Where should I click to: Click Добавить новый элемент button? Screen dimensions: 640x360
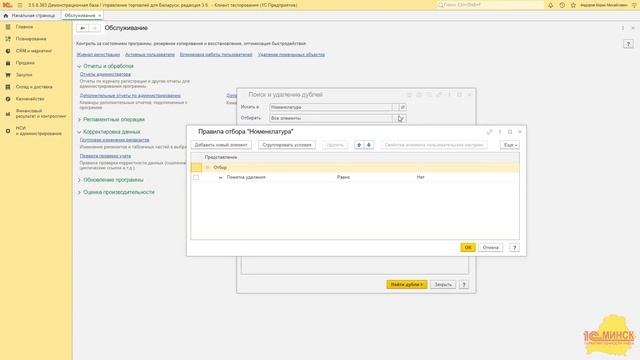[x=221, y=145]
